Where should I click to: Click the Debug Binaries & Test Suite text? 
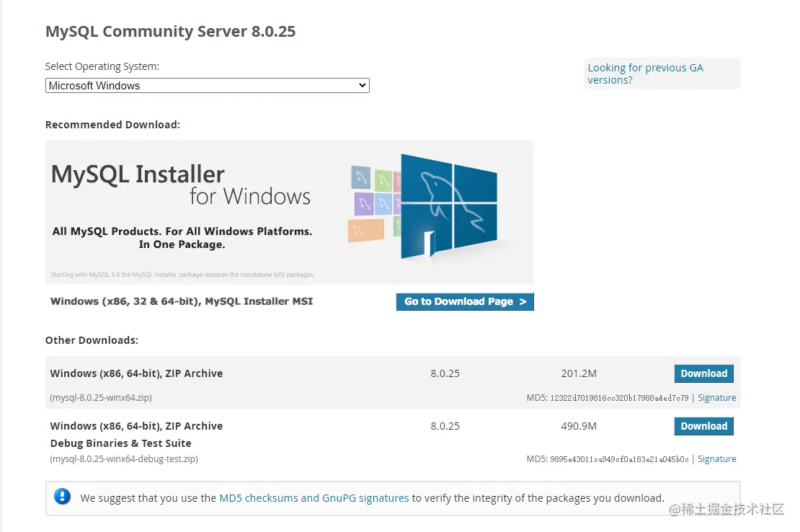pos(121,443)
